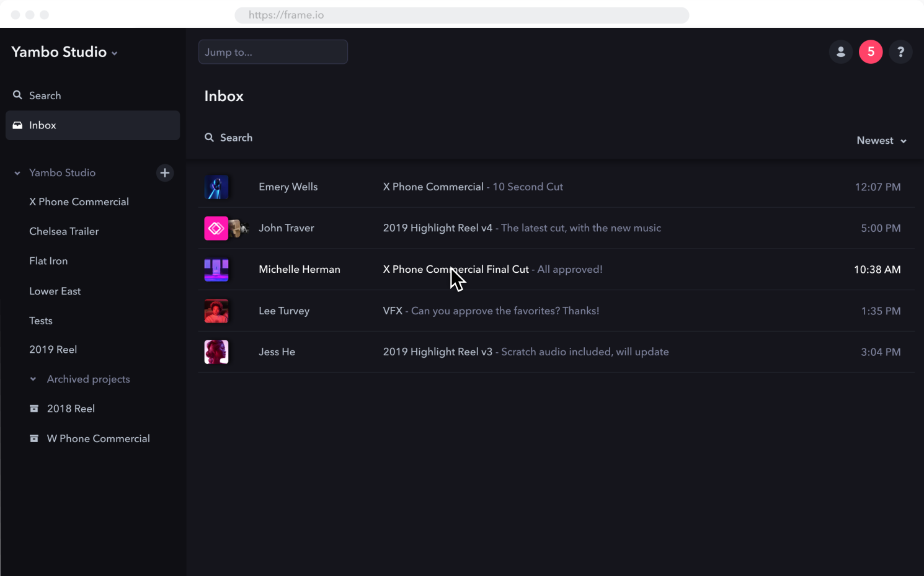924x576 pixels.
Task: Click the 12:07 PM timestamp
Action: pyautogui.click(x=877, y=187)
